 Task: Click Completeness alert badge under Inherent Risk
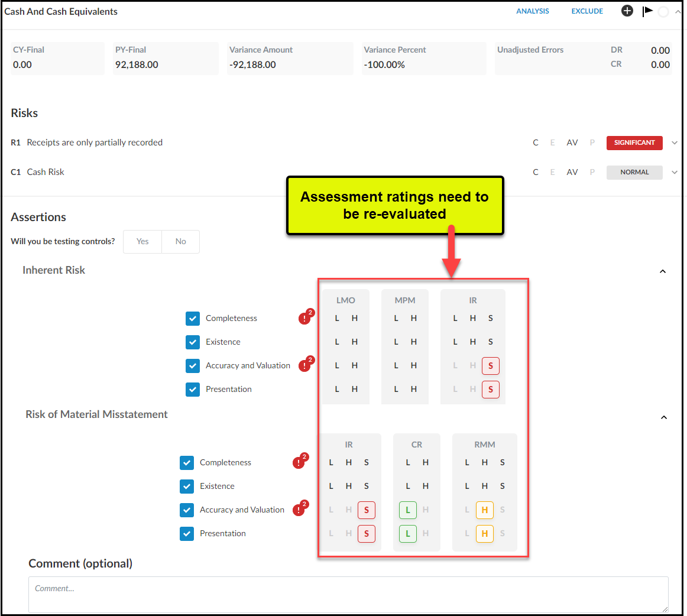(305, 318)
